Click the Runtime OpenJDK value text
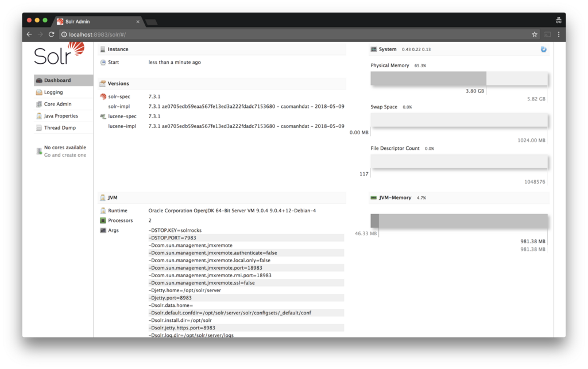The height and width of the screenshot is (369, 588). click(x=232, y=211)
